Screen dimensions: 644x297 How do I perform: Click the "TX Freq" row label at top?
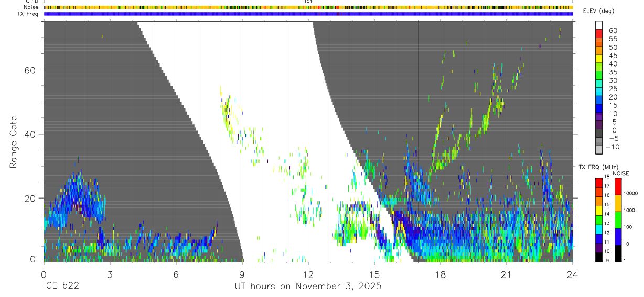tap(28, 14)
